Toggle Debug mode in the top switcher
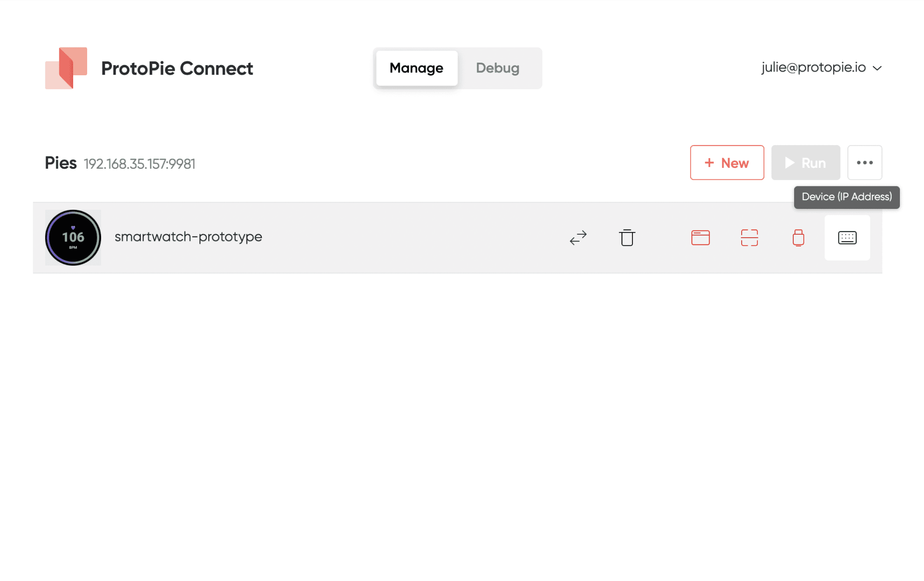 click(x=498, y=68)
